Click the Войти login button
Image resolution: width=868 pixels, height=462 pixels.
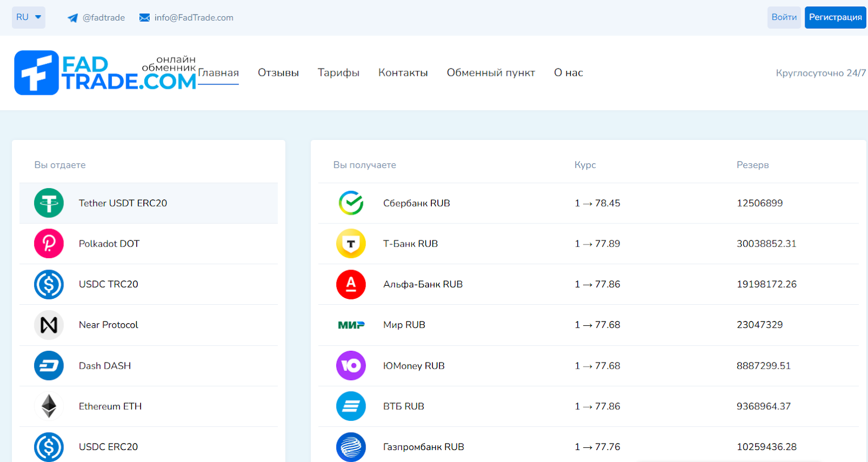point(784,17)
